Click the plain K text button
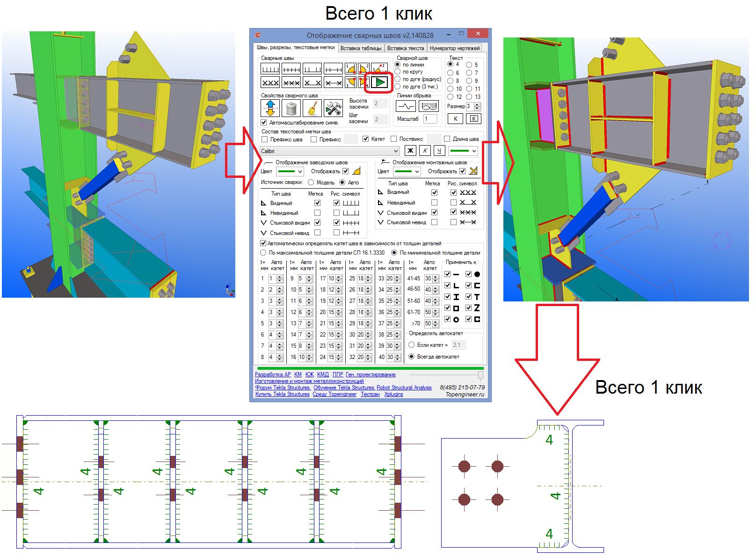The width and height of the screenshot is (756, 557). coord(455,118)
